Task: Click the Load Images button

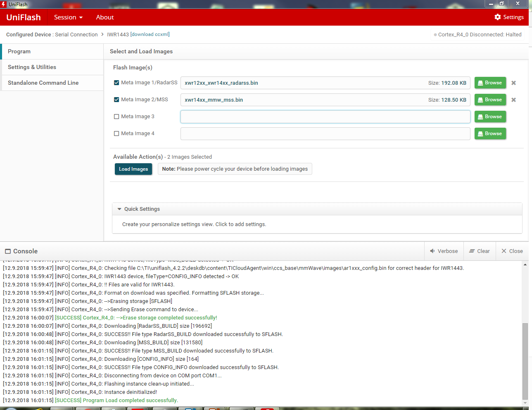Action: pos(133,169)
